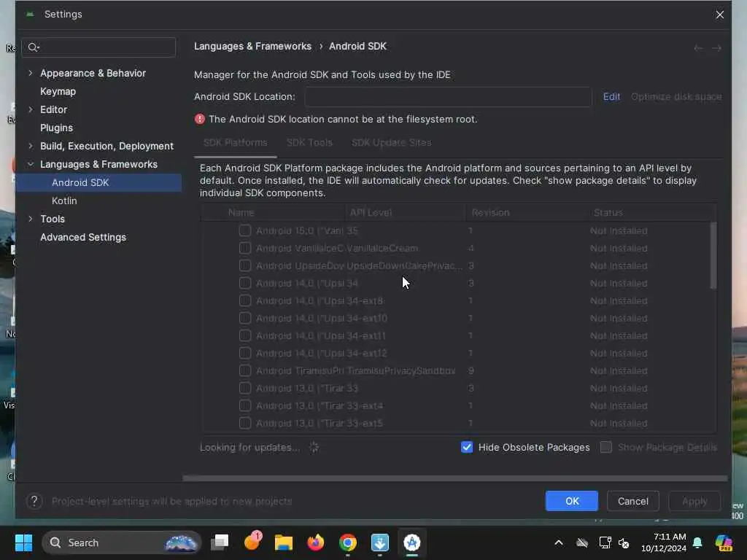This screenshot has width=747, height=560.
Task: Click Optimize disk space link
Action: point(676,97)
